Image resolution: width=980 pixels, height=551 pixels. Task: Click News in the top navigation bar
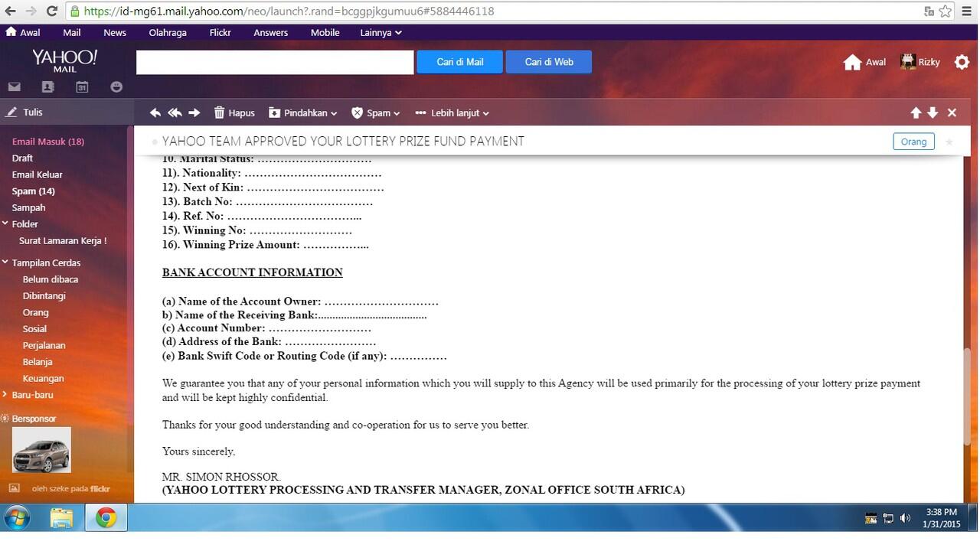(115, 32)
